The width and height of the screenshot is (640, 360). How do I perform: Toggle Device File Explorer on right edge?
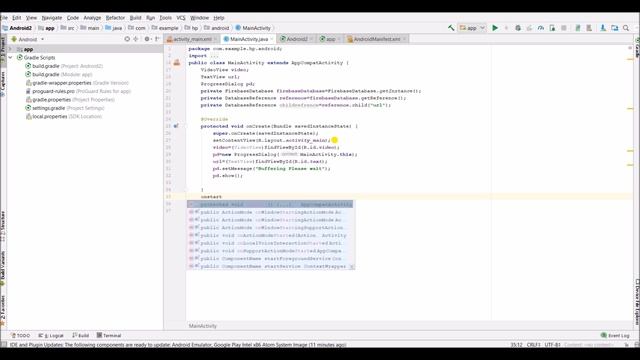pyautogui.click(x=637, y=302)
